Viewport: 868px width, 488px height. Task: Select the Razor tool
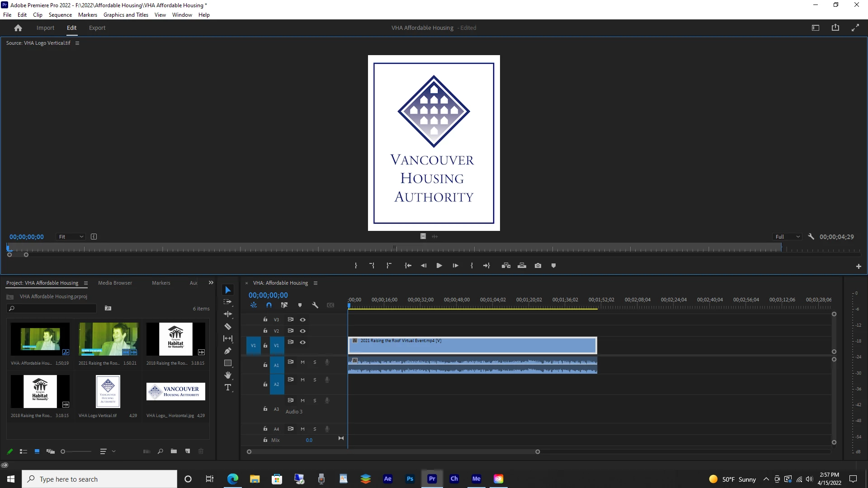click(x=228, y=327)
